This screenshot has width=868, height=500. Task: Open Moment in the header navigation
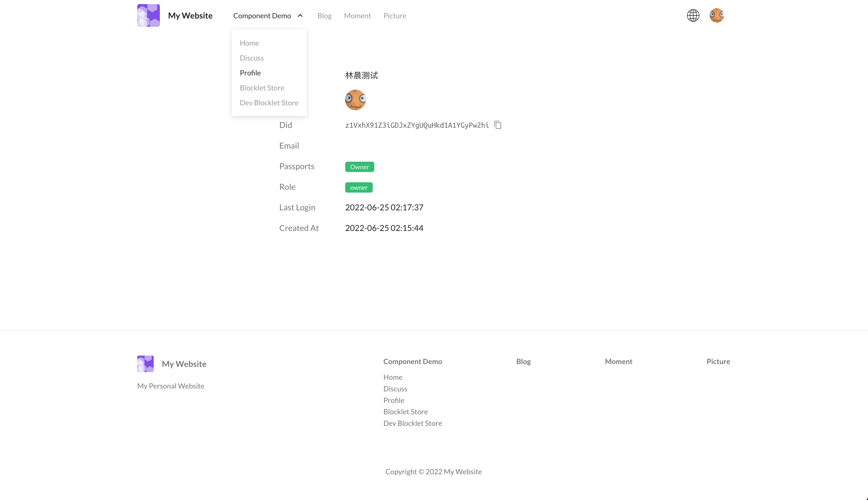click(x=357, y=16)
